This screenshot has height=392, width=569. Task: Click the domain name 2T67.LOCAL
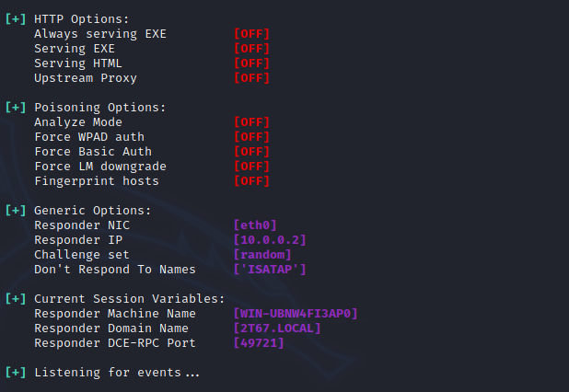pyautogui.click(x=277, y=328)
